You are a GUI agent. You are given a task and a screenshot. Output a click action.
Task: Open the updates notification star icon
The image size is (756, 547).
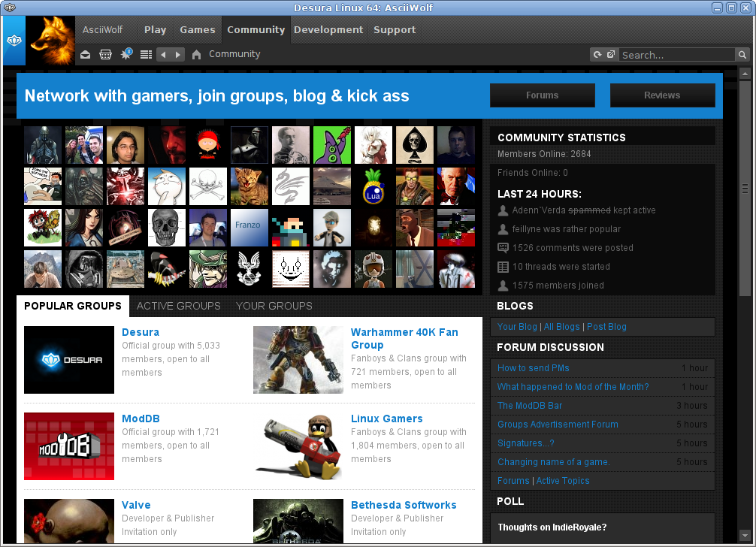[x=126, y=54]
